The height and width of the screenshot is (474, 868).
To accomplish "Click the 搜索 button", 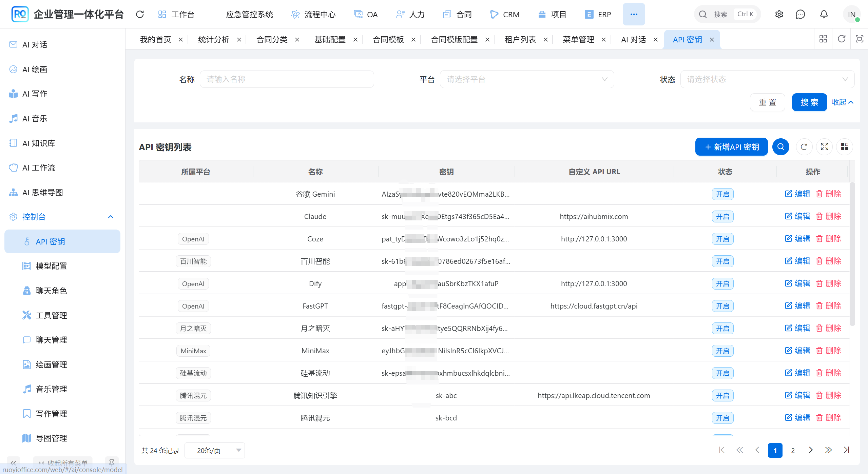I will tap(809, 102).
